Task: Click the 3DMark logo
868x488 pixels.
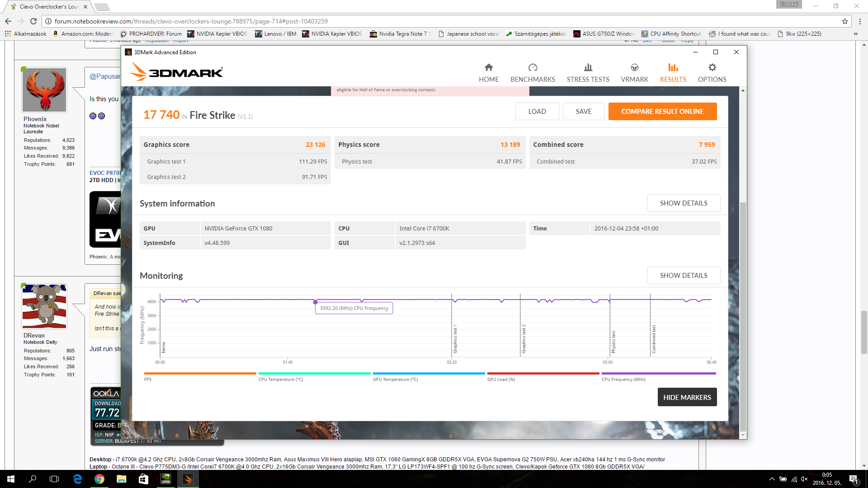Action: tap(176, 72)
